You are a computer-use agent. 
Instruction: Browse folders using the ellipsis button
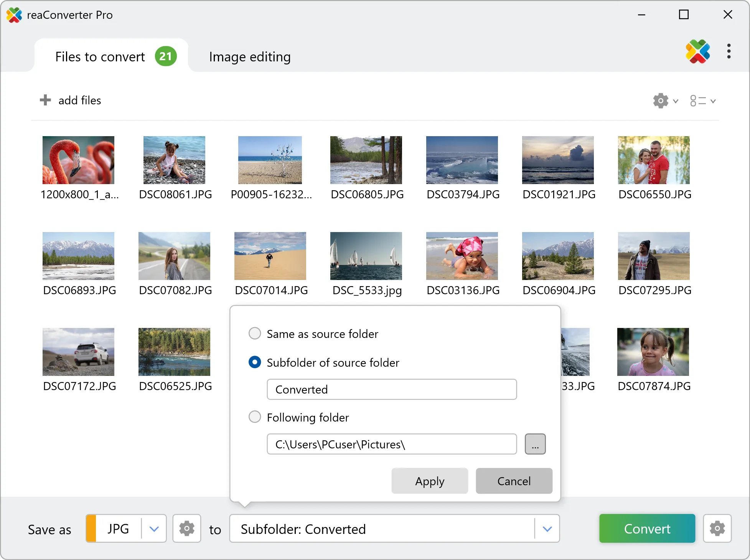(535, 444)
